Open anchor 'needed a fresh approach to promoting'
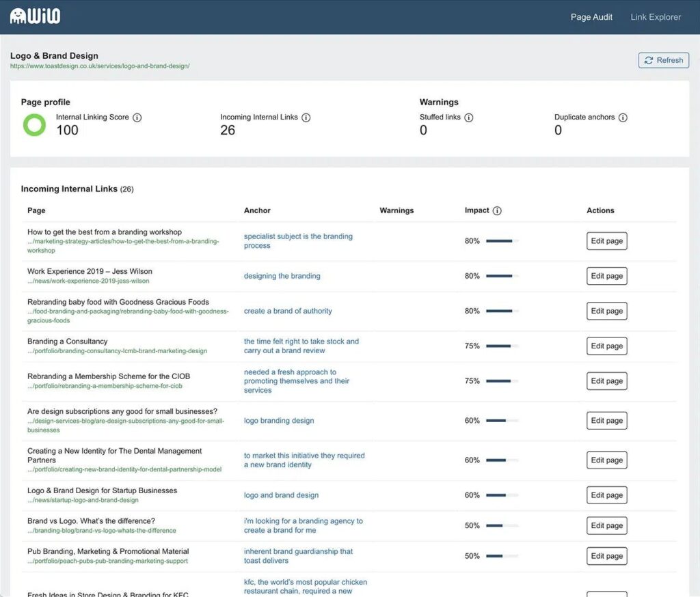The width and height of the screenshot is (700, 597). (x=297, y=381)
